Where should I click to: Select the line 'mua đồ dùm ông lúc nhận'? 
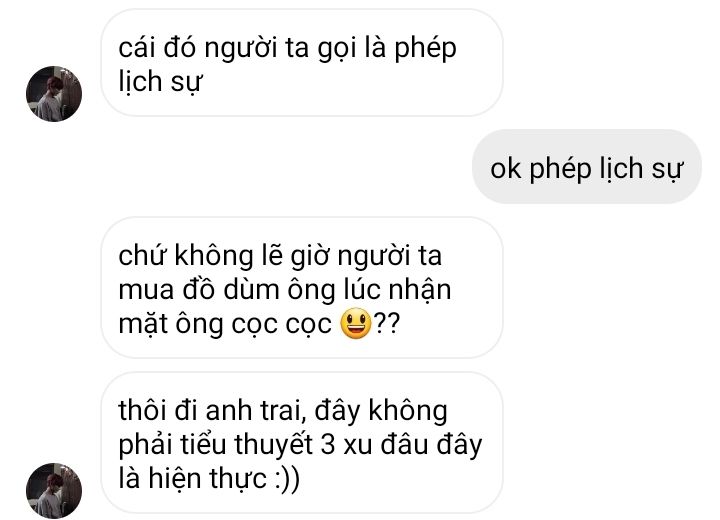point(285,290)
